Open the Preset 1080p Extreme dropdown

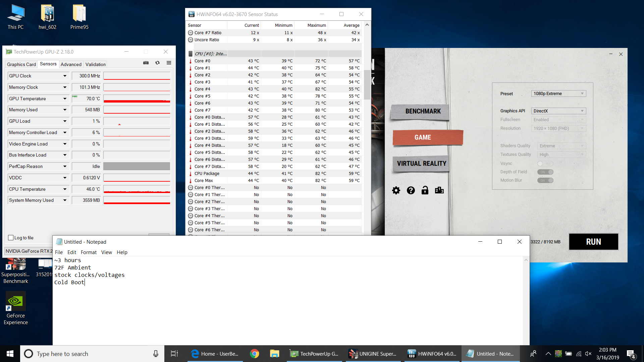pyautogui.click(x=558, y=94)
